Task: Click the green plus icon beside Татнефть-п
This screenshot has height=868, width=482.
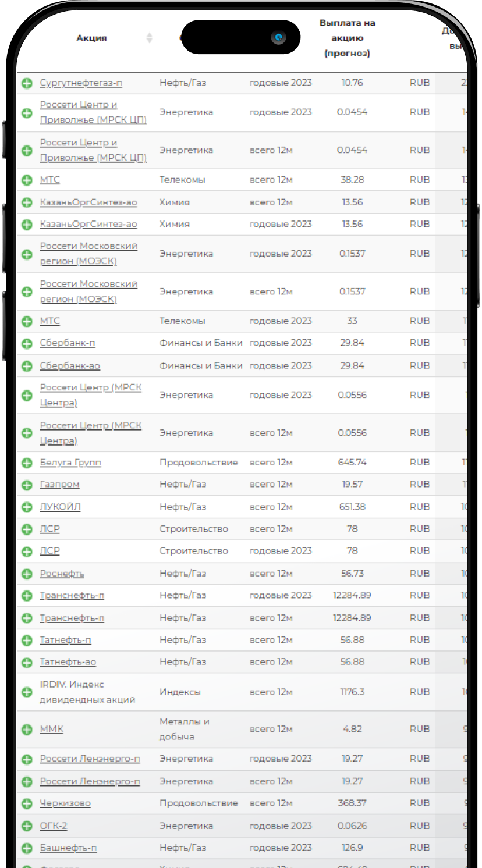Action: (27, 641)
